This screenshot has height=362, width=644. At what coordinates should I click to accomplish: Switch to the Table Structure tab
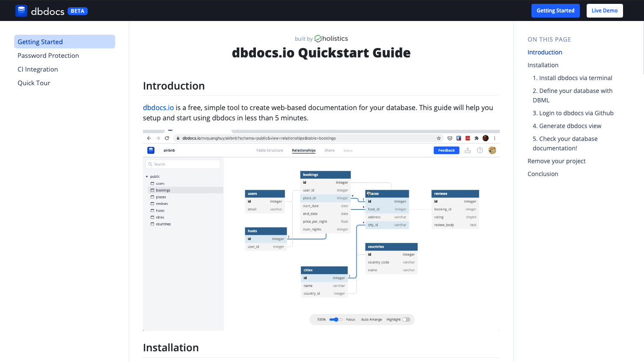(270, 150)
